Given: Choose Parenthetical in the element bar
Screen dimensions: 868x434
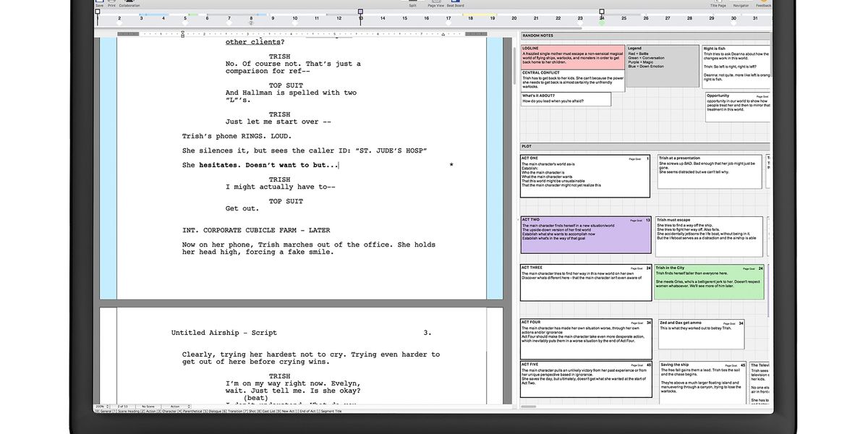Looking at the screenshot, I should 192,412.
